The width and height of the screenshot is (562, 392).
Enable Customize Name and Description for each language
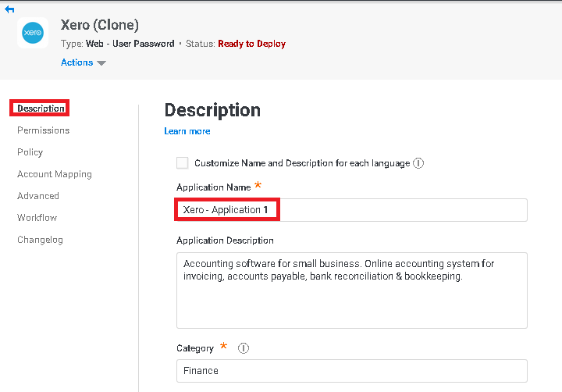coord(183,163)
